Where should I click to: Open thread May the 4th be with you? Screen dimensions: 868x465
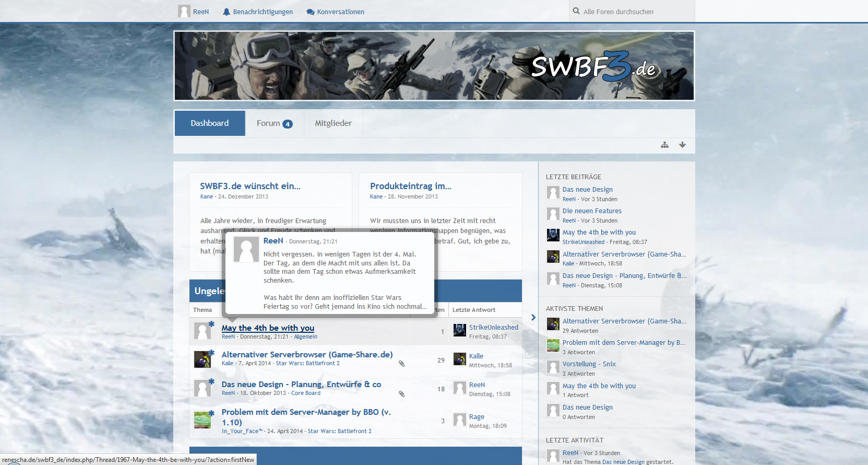tap(268, 328)
